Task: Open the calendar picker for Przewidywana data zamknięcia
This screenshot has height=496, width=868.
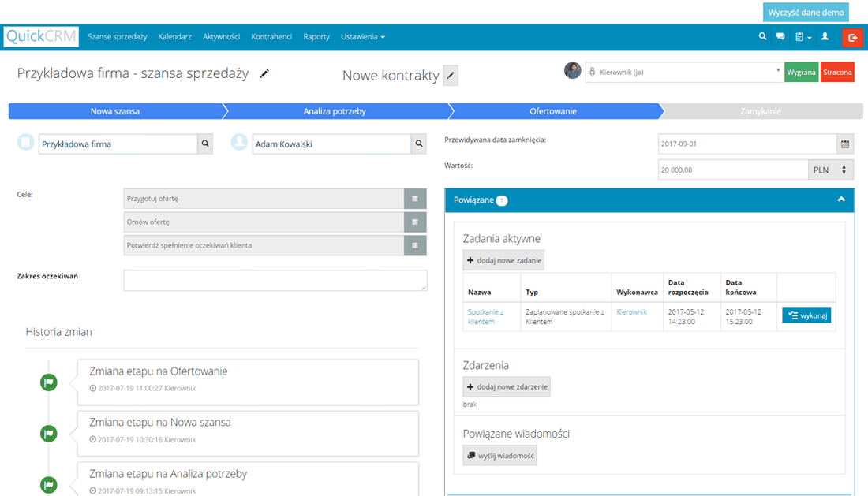Action: tap(844, 144)
